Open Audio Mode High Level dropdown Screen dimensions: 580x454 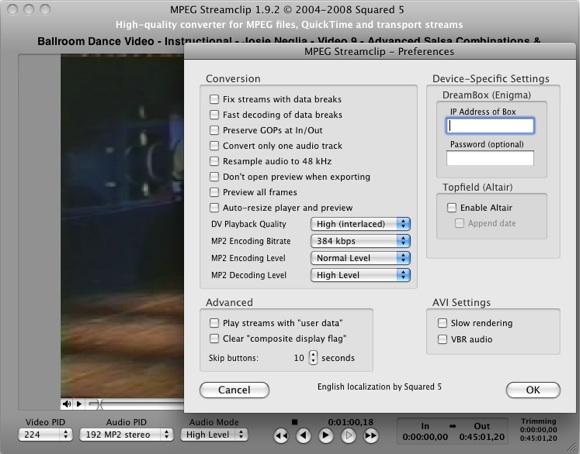(x=214, y=434)
